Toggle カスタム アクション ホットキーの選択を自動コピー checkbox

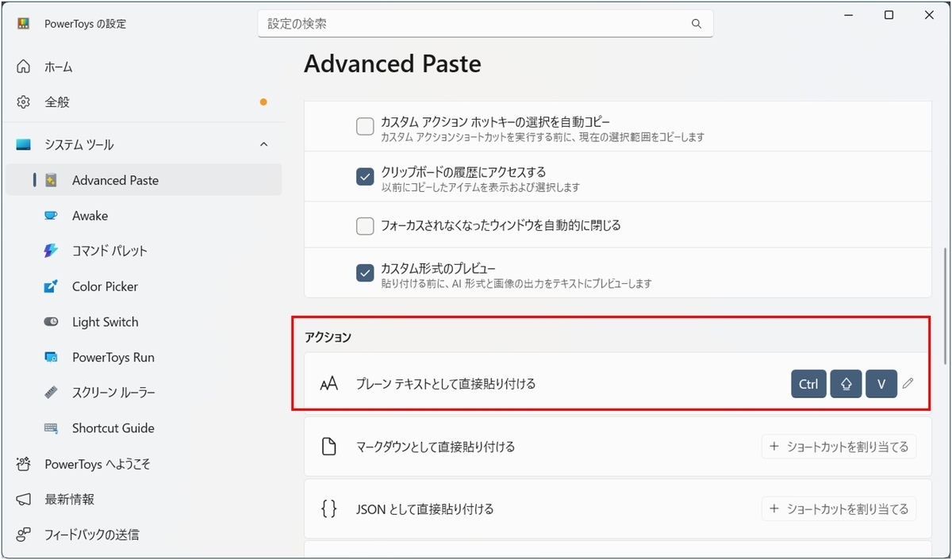pos(365,127)
